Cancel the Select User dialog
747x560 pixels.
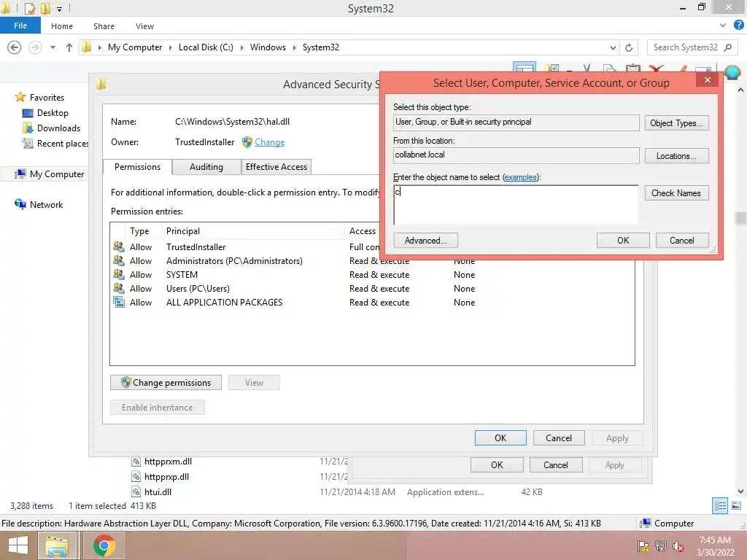click(682, 241)
